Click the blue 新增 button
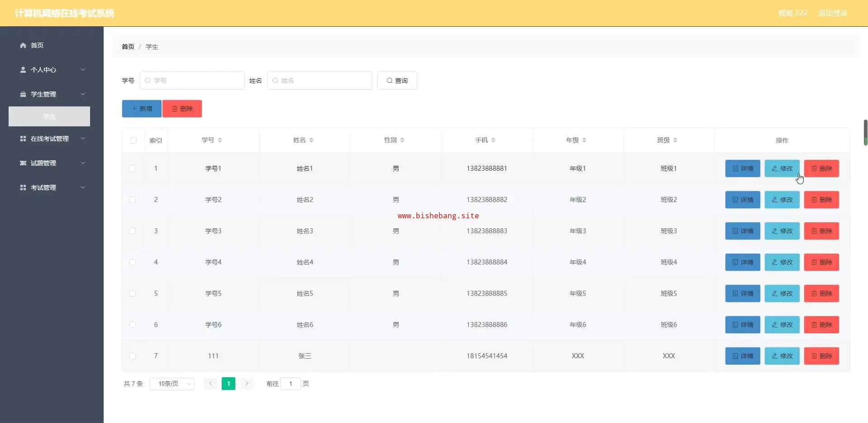The height and width of the screenshot is (423, 868). click(142, 109)
